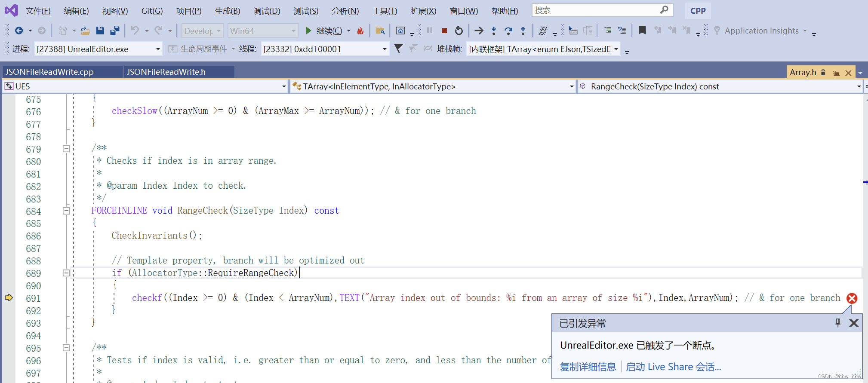Click the Step Into icon
Screen dimensions: 868x383
(x=494, y=31)
